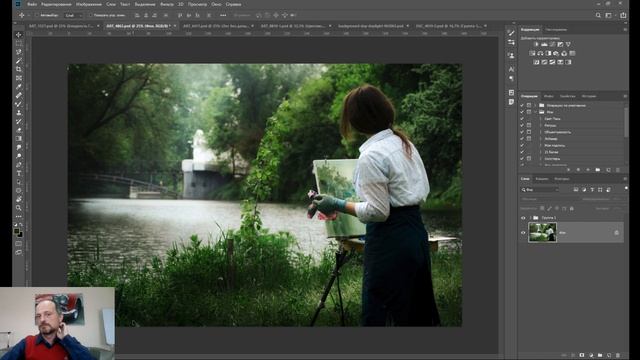Viewport: 640px width, 360px height.
Task: Click the selected layer thumbnail
Action: [542, 233]
